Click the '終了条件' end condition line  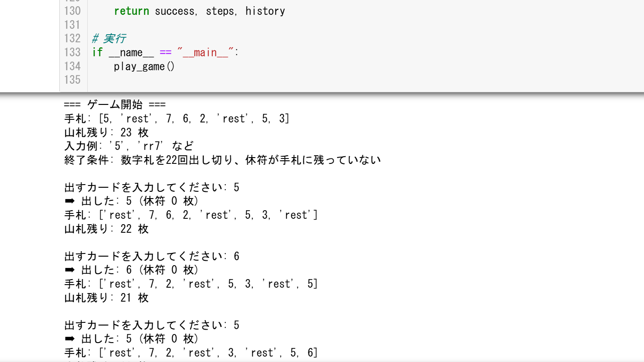[222, 159]
